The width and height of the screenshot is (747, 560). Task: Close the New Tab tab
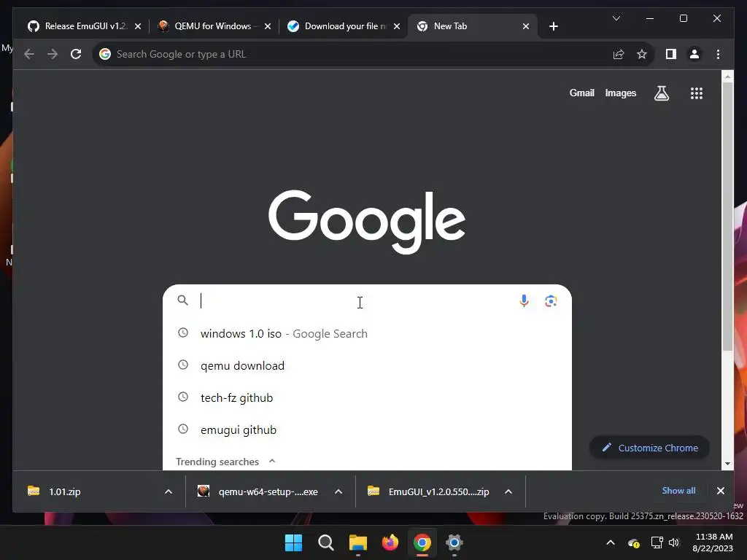[x=526, y=26]
